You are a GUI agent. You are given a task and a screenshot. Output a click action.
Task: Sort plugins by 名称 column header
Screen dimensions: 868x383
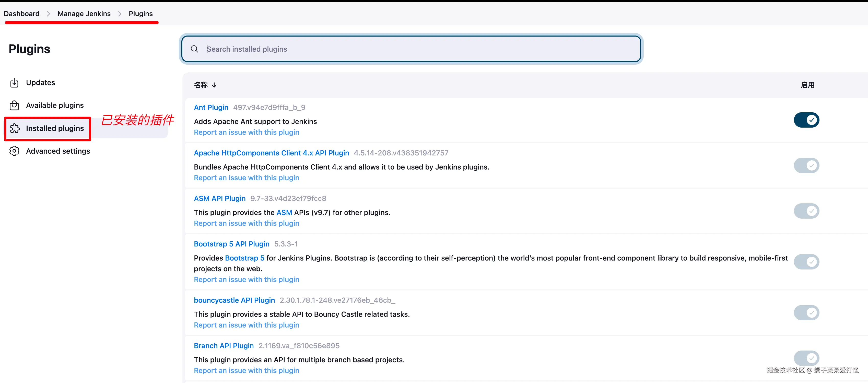[x=201, y=85]
